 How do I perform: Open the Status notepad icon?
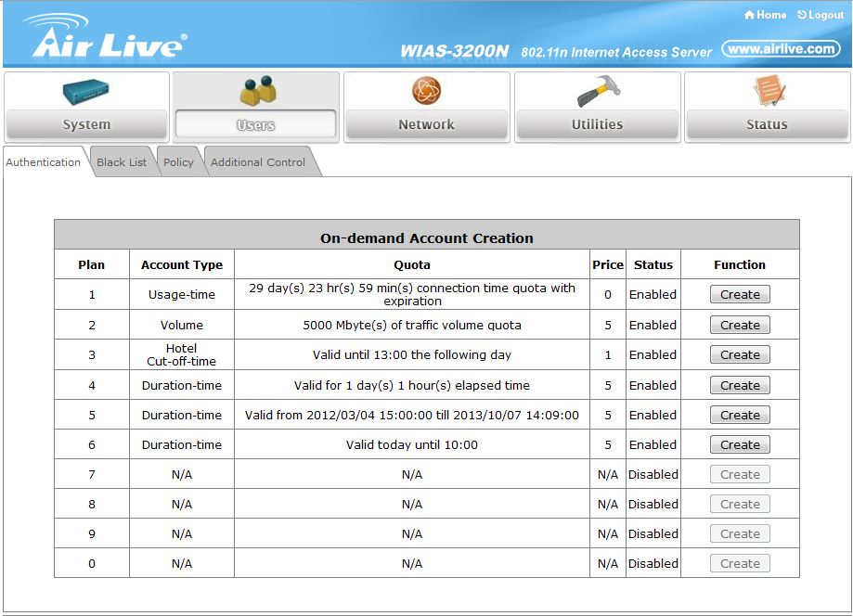click(x=767, y=91)
